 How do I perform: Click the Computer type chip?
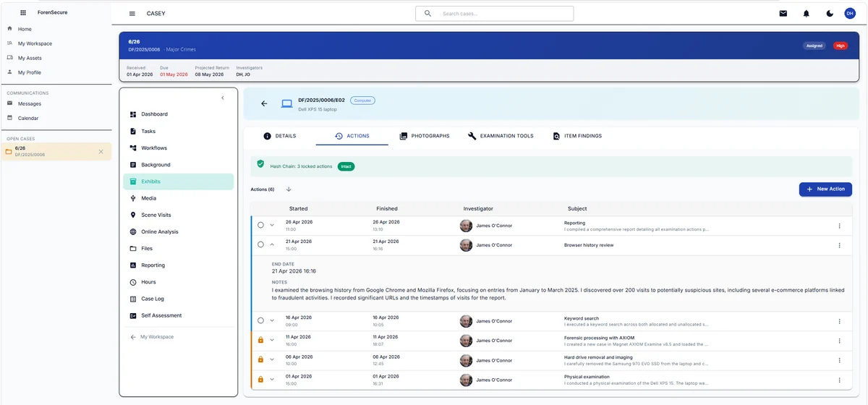(x=362, y=101)
